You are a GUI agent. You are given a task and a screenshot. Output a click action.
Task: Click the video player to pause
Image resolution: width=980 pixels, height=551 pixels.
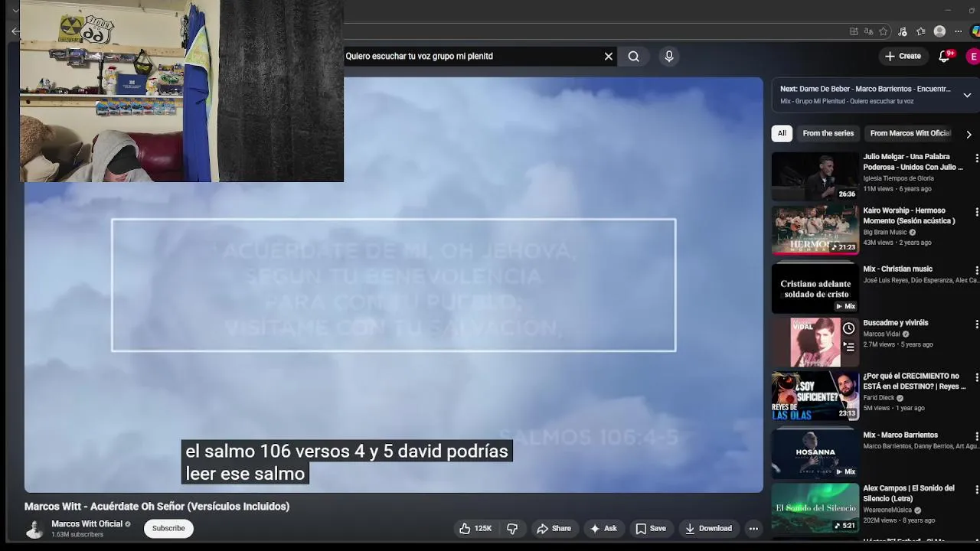pyautogui.click(x=394, y=285)
